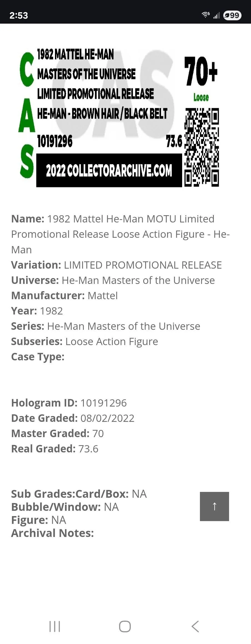Tap the green Loose label under grade
Viewport: 251px width, 644px height.
(201, 97)
